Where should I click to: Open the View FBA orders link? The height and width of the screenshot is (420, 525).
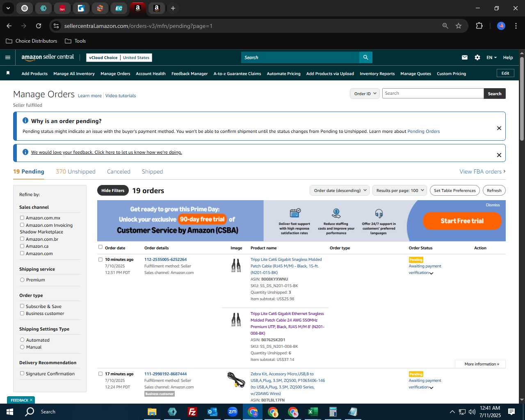click(482, 171)
